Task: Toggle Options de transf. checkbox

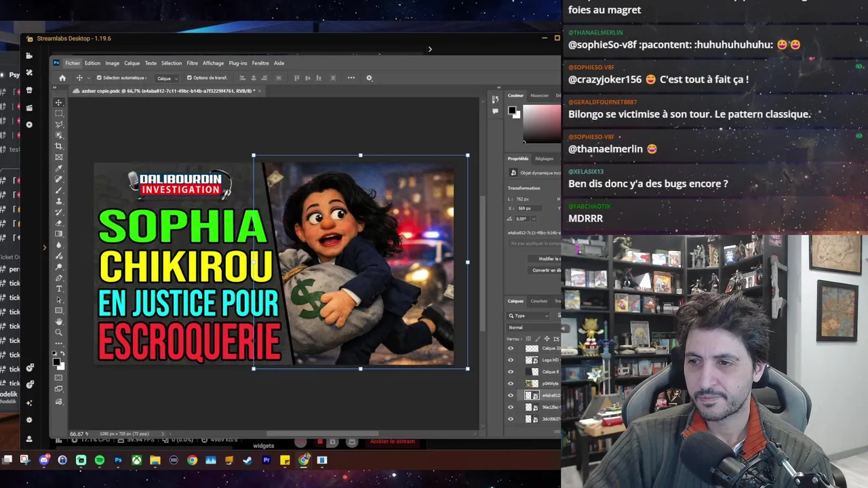Action: pyautogui.click(x=189, y=77)
